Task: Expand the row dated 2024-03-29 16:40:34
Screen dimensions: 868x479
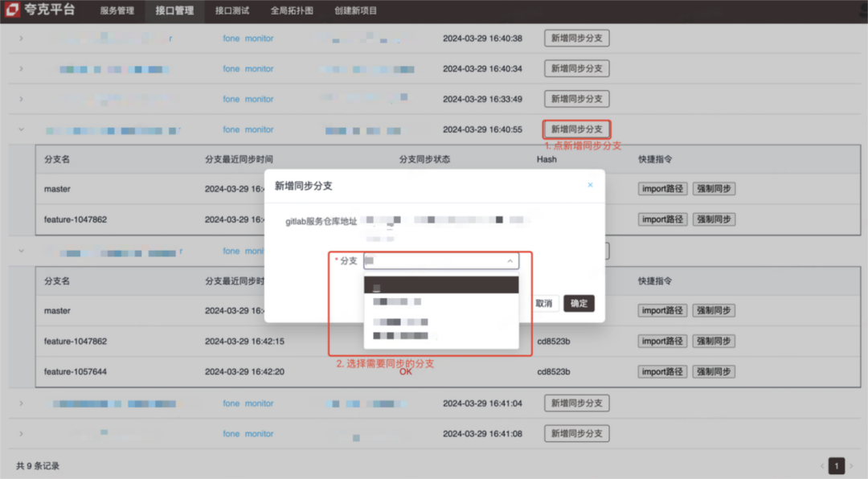Action: (21, 68)
